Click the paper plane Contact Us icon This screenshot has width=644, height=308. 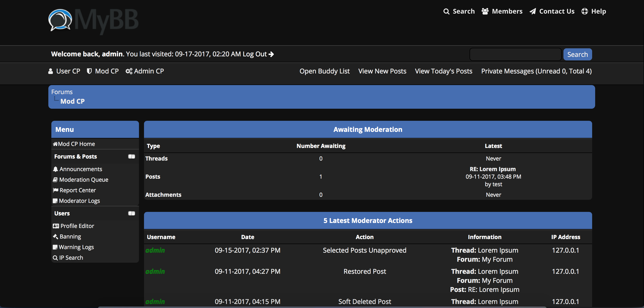point(533,11)
